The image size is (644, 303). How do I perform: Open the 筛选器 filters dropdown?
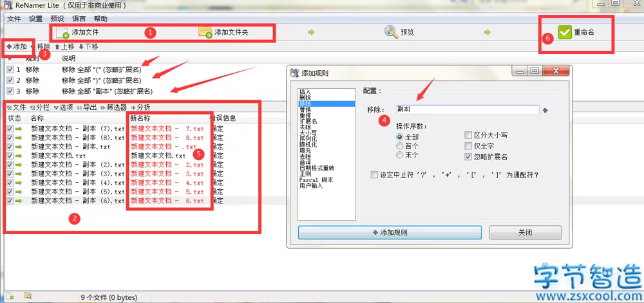tap(114, 107)
